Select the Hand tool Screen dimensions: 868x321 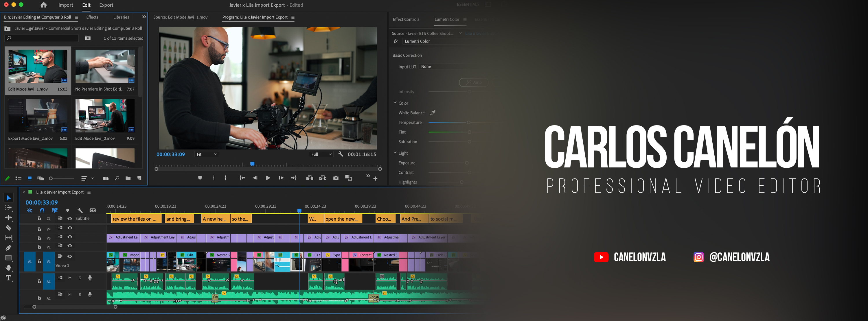(x=8, y=268)
